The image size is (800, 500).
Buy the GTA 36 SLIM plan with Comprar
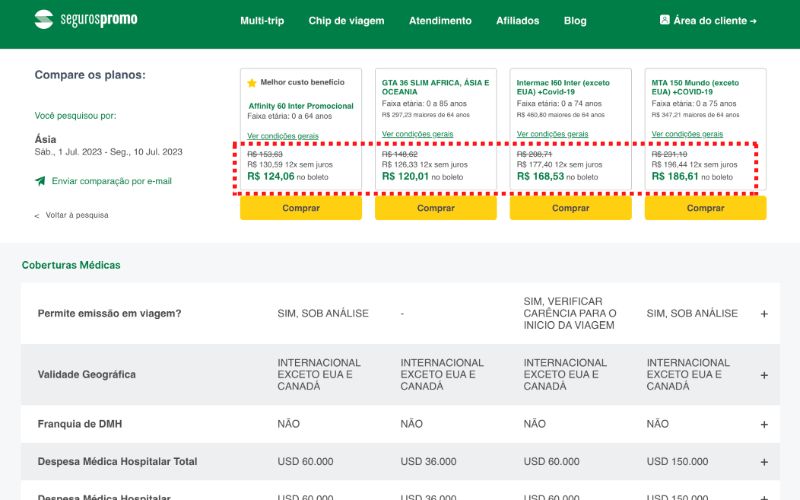coord(436,208)
